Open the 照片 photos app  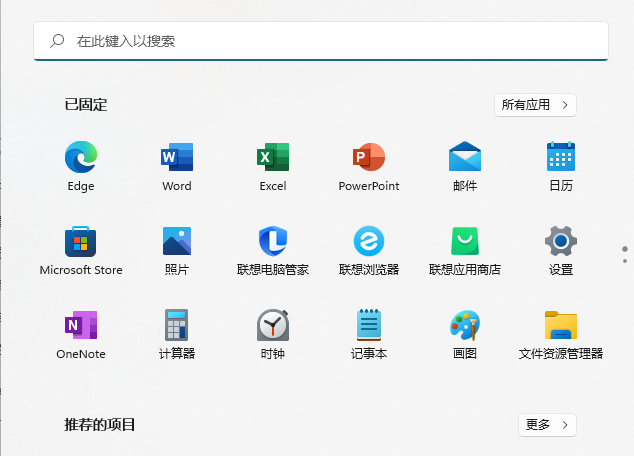[177, 250]
